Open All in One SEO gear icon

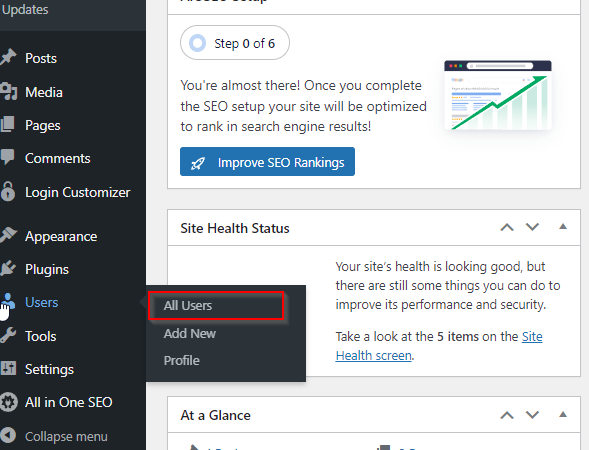tap(8, 402)
